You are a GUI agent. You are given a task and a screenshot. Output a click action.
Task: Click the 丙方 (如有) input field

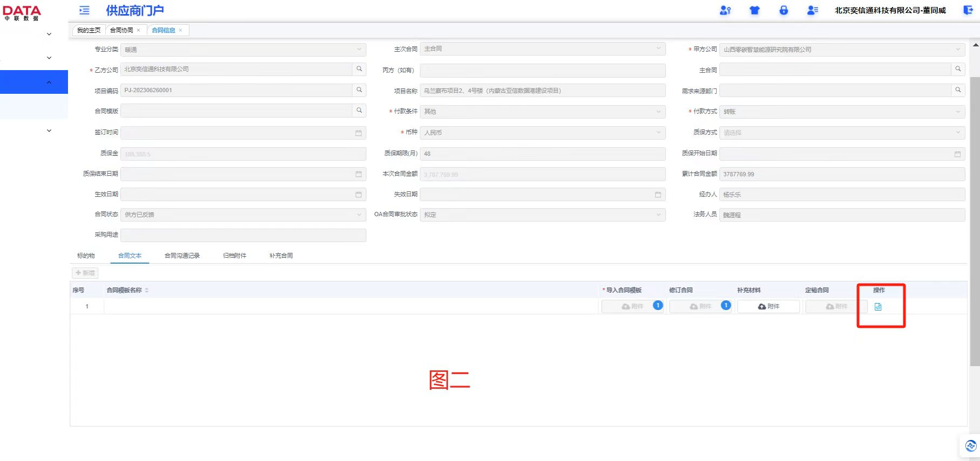point(543,71)
